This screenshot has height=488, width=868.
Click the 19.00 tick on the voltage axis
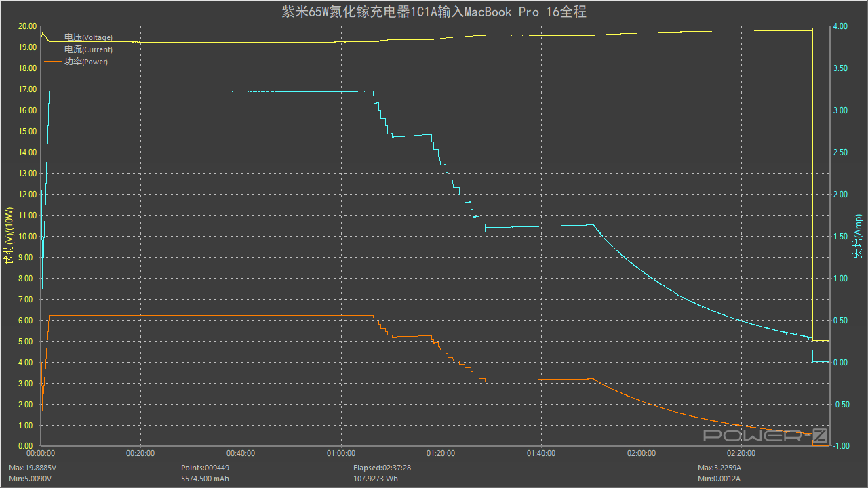[28, 47]
